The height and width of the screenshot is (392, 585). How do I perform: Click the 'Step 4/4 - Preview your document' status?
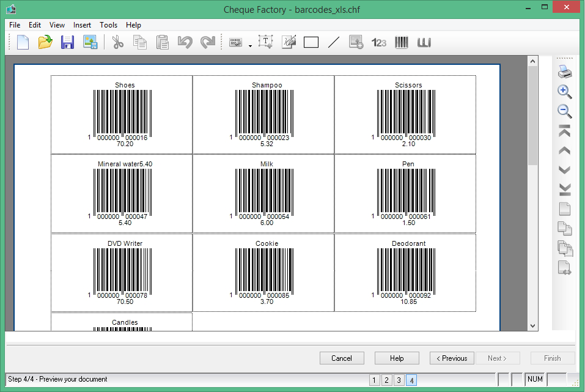(57, 379)
